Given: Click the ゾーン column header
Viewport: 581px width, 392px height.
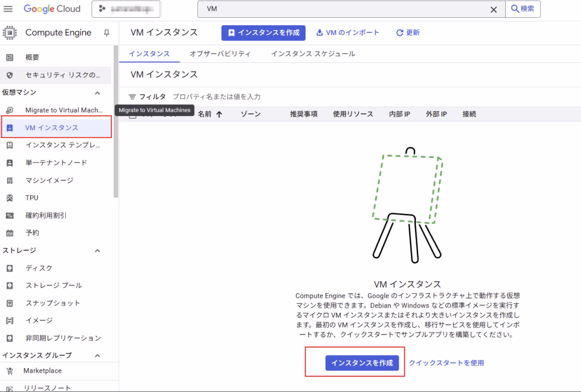Looking at the screenshot, I should tap(251, 114).
